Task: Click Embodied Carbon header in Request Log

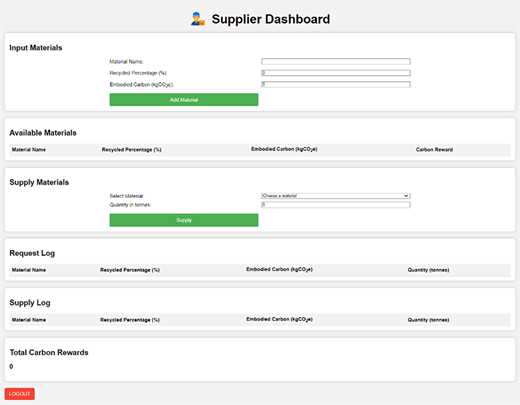Action: coord(279,269)
